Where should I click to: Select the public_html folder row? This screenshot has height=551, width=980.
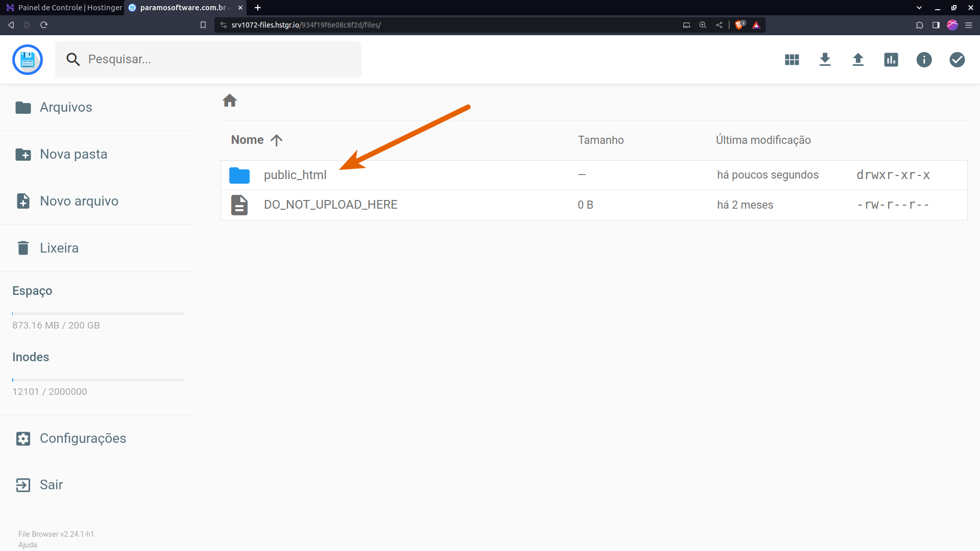click(594, 175)
